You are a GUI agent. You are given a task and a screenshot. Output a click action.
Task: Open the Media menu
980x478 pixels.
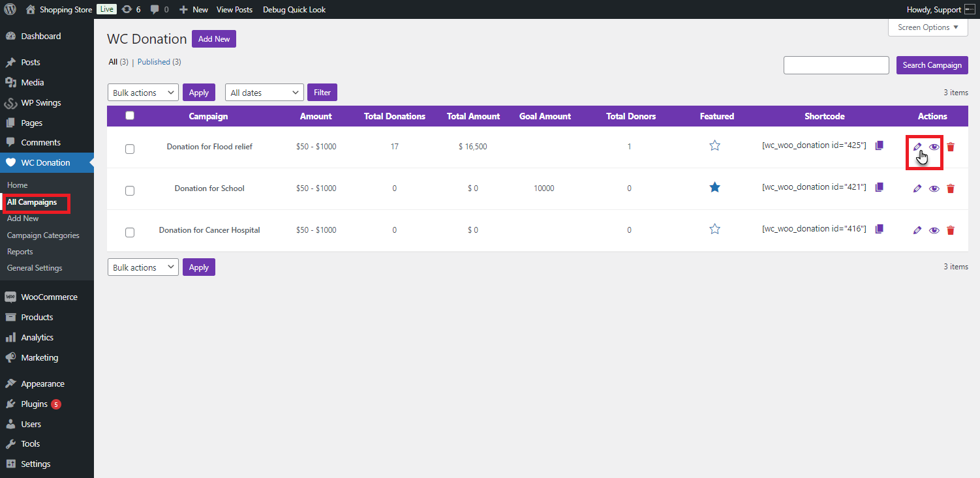(47, 82)
